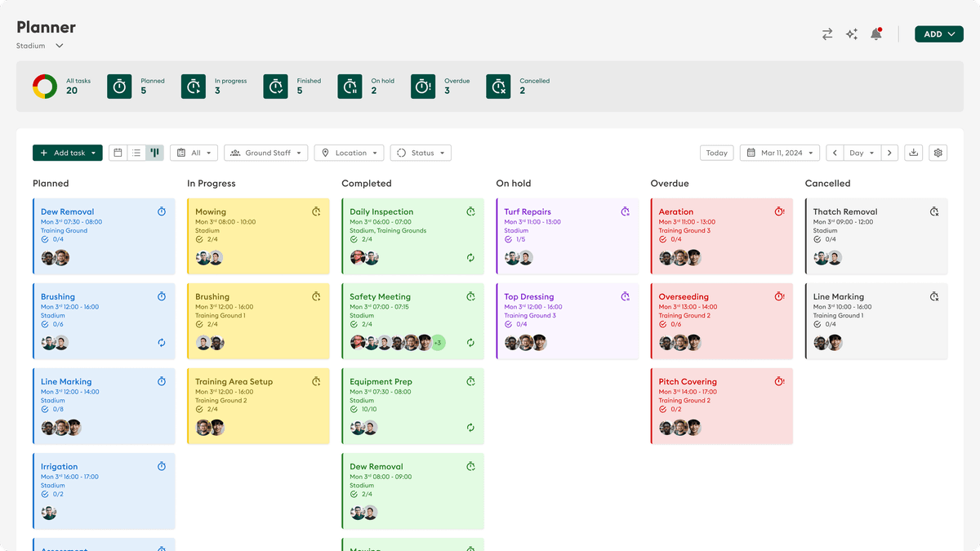
Task: Click the Today button
Action: [x=716, y=153]
